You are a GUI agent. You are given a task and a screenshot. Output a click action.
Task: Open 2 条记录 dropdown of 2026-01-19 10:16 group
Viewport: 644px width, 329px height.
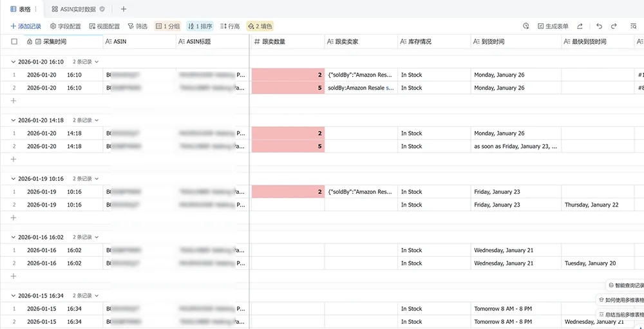click(86, 179)
